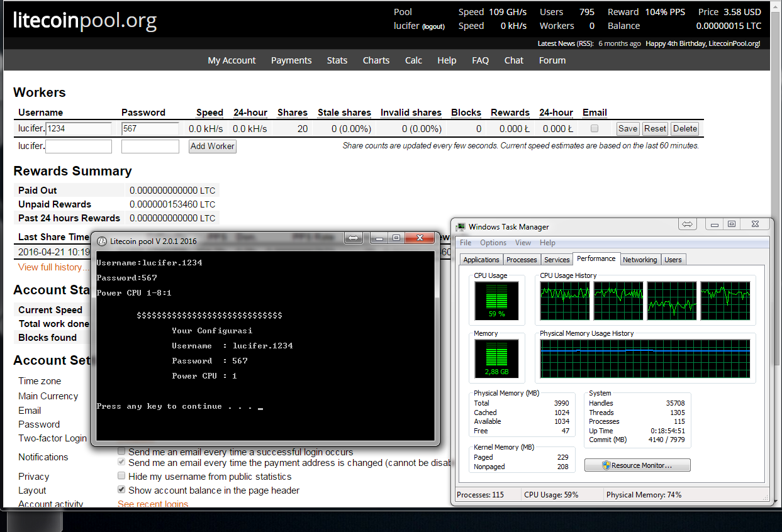Image resolution: width=782 pixels, height=532 pixels.
Task: Click litecoinpool.org site logo
Action: (x=85, y=21)
